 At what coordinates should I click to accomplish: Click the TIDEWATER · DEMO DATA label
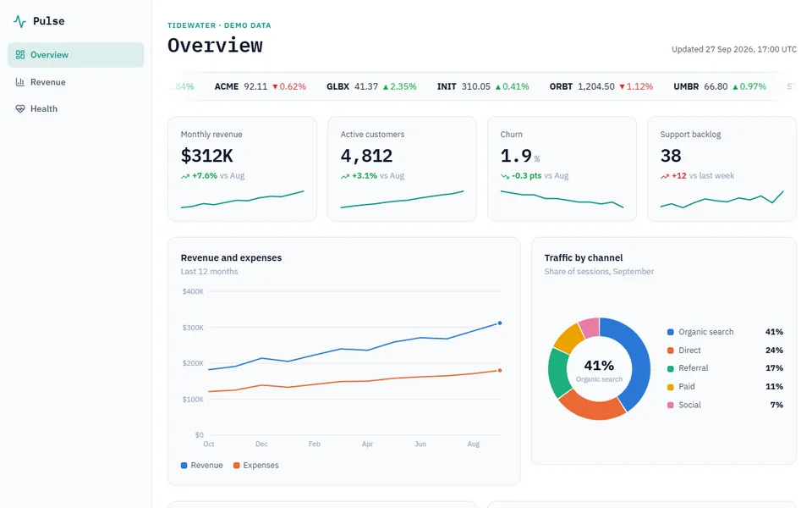(x=219, y=25)
